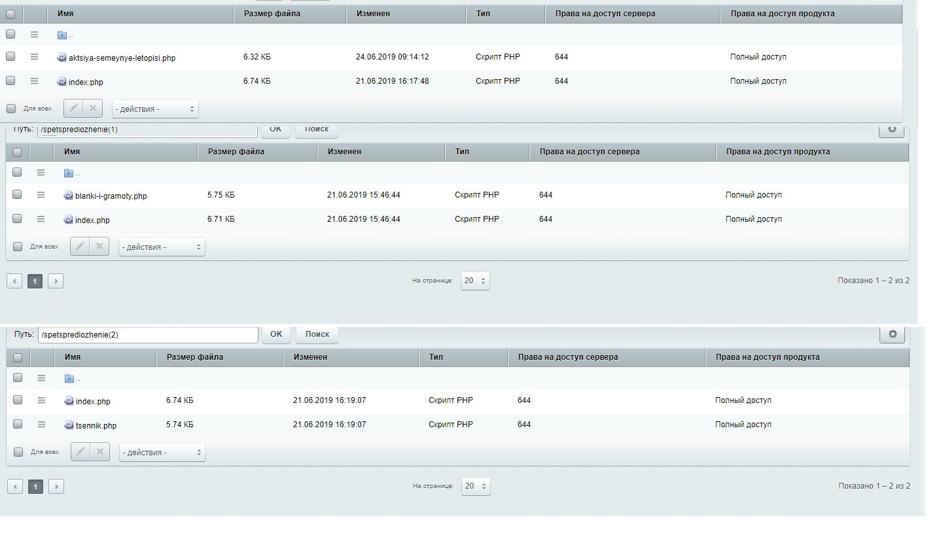The height and width of the screenshot is (560, 943).
Task: Select page 1 under /spetspredlozhenie(1) list
Action: 35,281
